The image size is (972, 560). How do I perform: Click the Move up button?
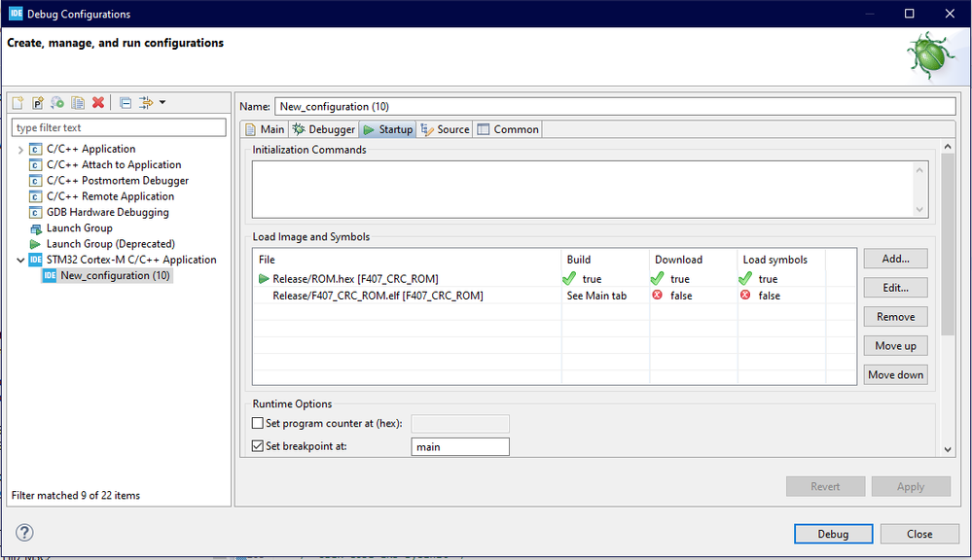click(896, 346)
